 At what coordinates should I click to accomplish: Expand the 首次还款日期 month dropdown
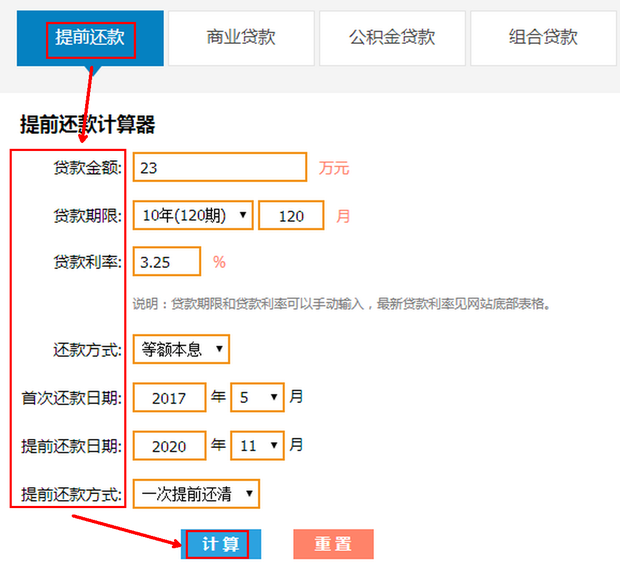pos(257,397)
